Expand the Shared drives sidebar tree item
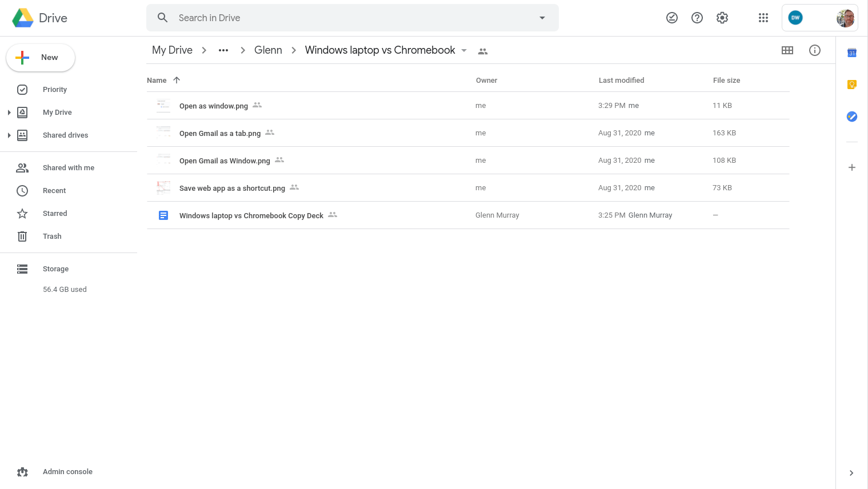 10,135
